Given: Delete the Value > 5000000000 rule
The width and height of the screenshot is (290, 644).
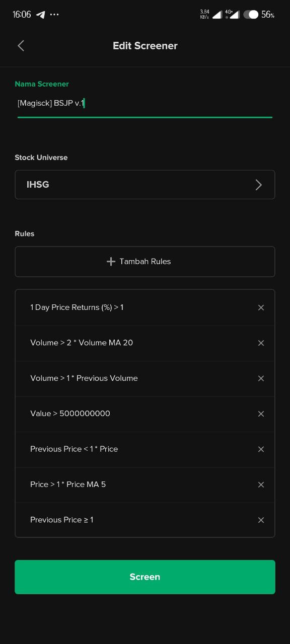Looking at the screenshot, I should pos(261,414).
